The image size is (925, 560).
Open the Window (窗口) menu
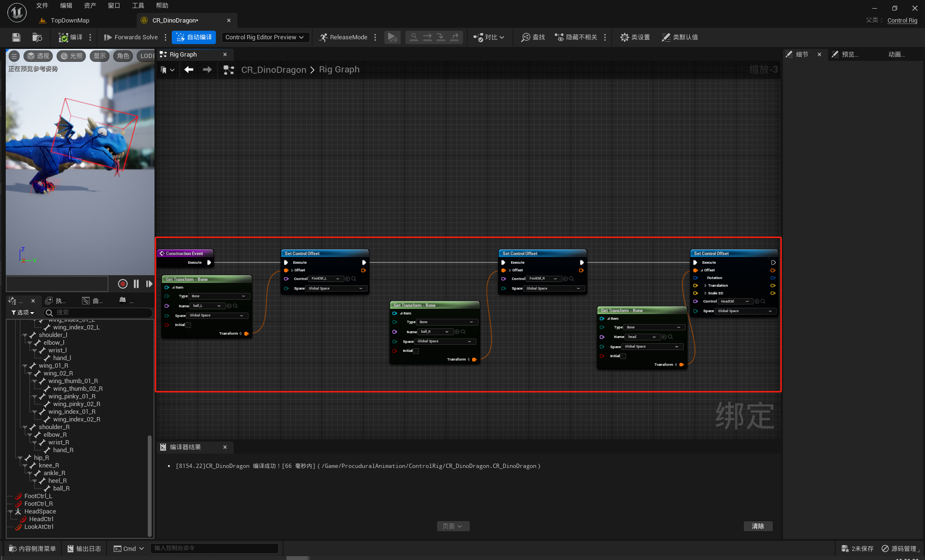coord(114,6)
